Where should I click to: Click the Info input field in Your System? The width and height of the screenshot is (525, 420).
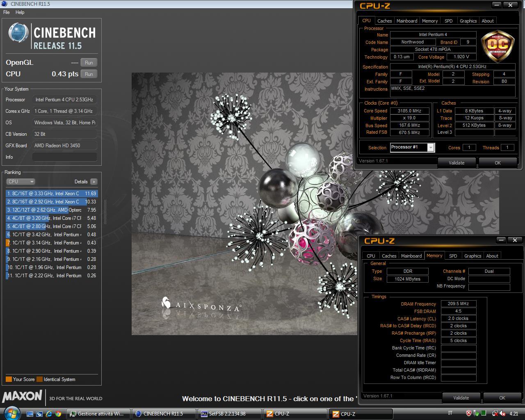[65, 157]
